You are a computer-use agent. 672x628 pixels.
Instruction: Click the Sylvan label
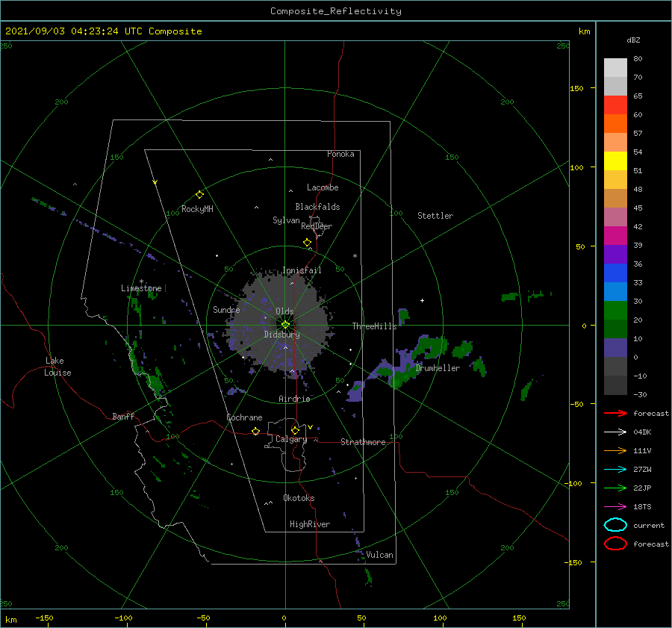(x=286, y=220)
